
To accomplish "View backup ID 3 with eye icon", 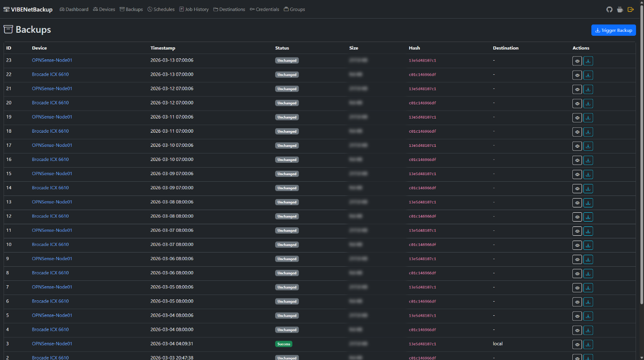I will [577, 344].
